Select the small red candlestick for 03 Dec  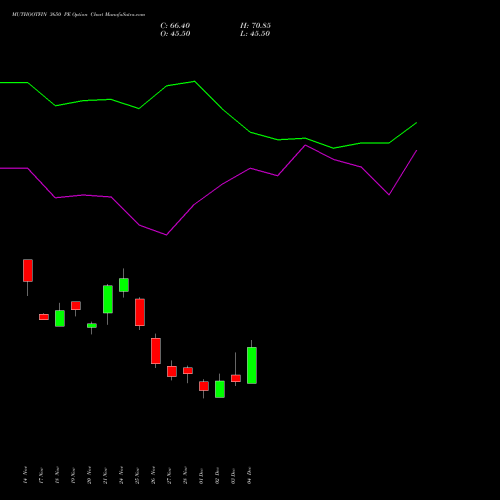[x=236, y=378]
